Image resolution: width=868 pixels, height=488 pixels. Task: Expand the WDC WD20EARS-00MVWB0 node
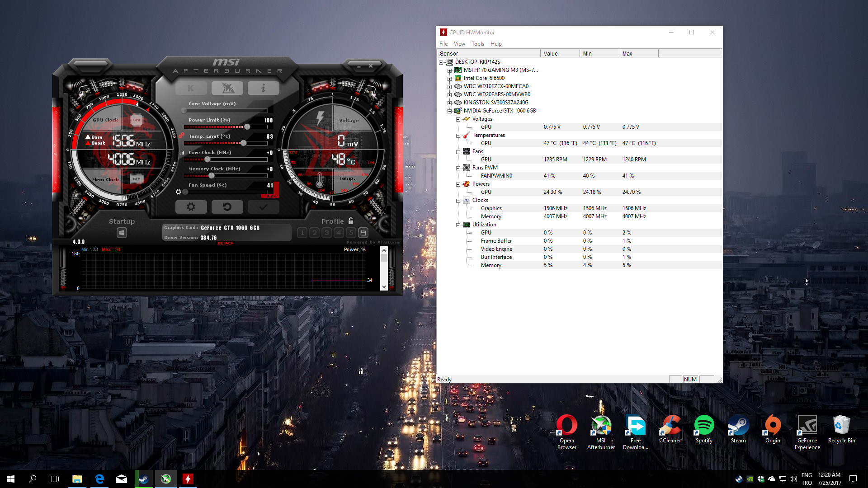click(x=449, y=95)
